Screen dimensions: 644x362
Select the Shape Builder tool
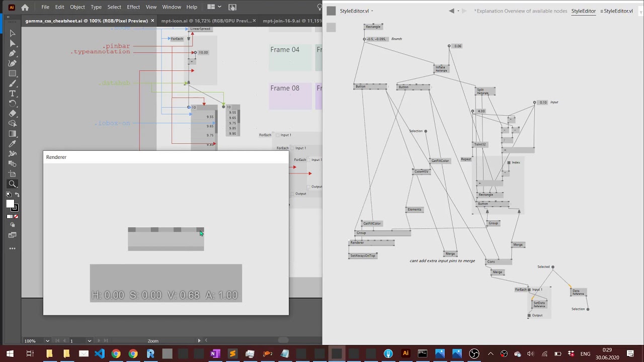click(x=13, y=124)
